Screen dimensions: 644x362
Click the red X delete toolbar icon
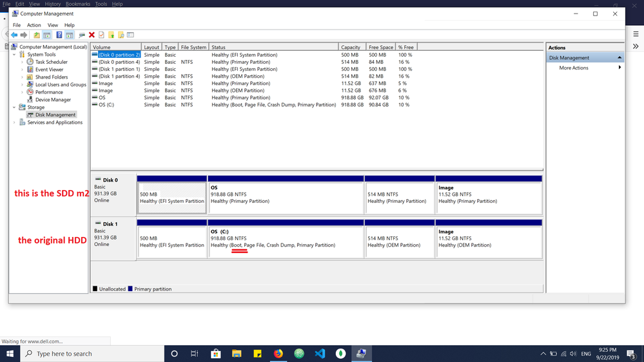92,35
